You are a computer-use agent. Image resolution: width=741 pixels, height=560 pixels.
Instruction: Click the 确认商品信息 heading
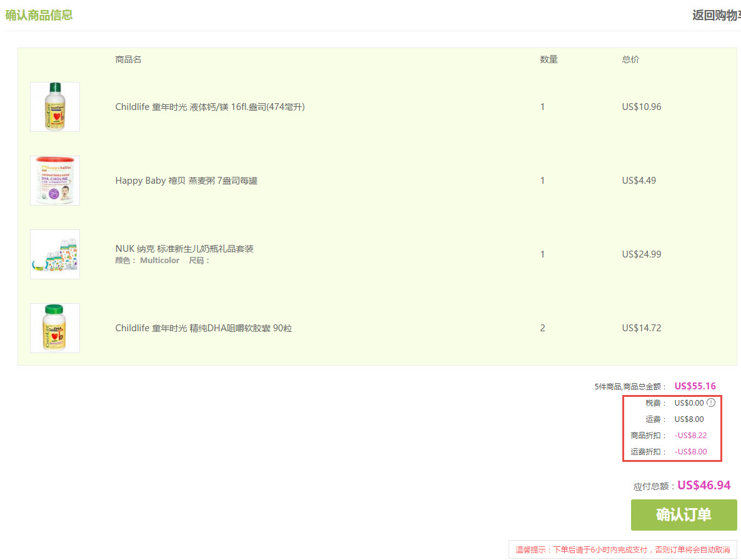[x=39, y=15]
